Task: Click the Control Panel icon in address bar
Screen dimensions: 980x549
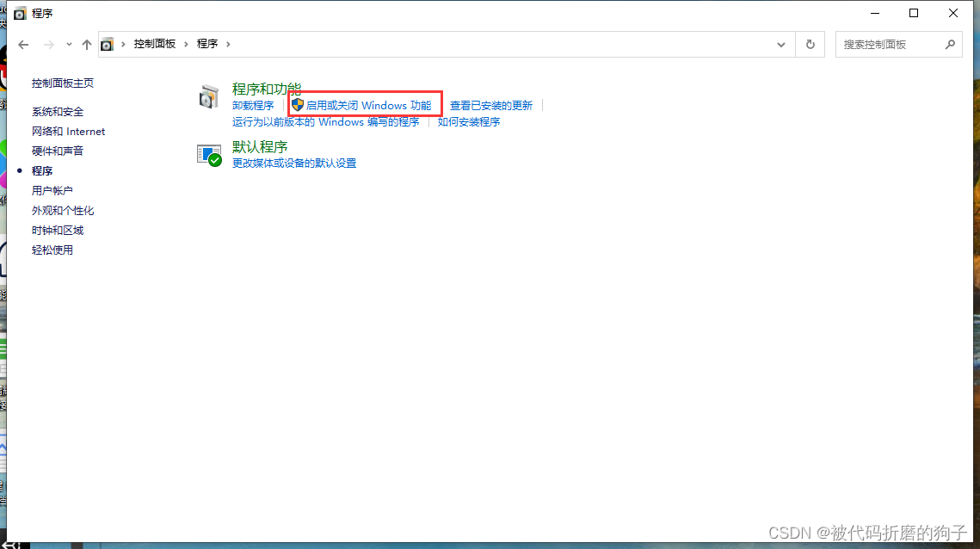Action: click(108, 45)
